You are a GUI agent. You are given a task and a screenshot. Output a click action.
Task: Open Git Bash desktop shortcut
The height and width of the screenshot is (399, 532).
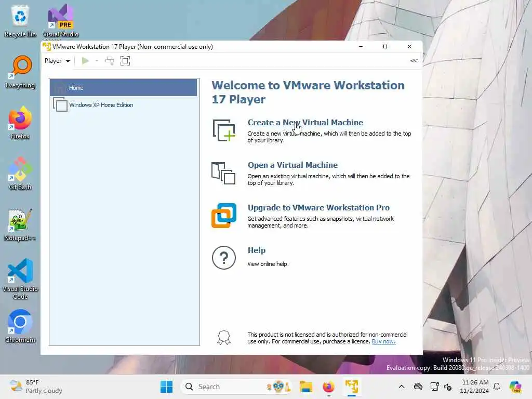point(20,174)
